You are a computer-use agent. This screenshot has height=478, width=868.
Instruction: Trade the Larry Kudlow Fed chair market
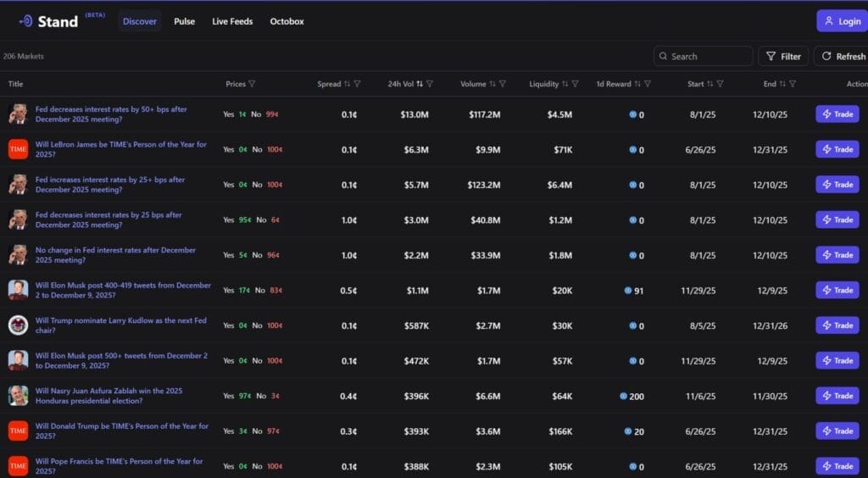click(837, 325)
